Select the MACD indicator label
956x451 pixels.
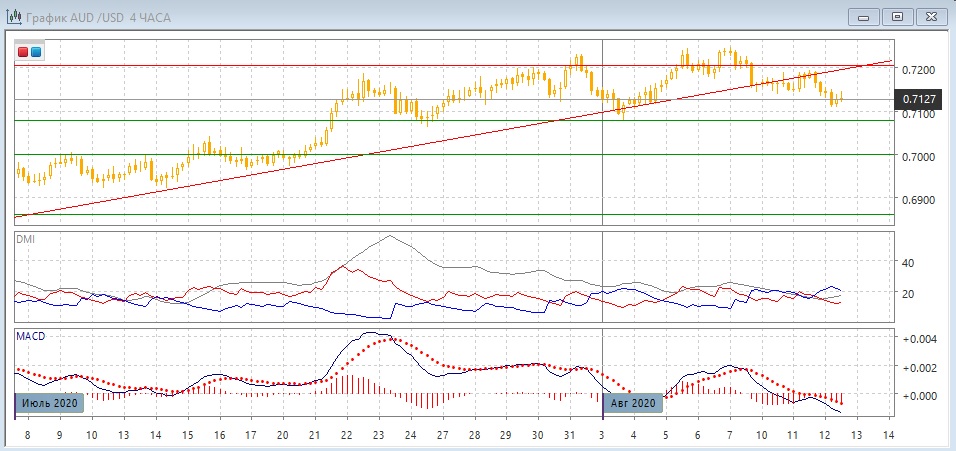pos(28,336)
